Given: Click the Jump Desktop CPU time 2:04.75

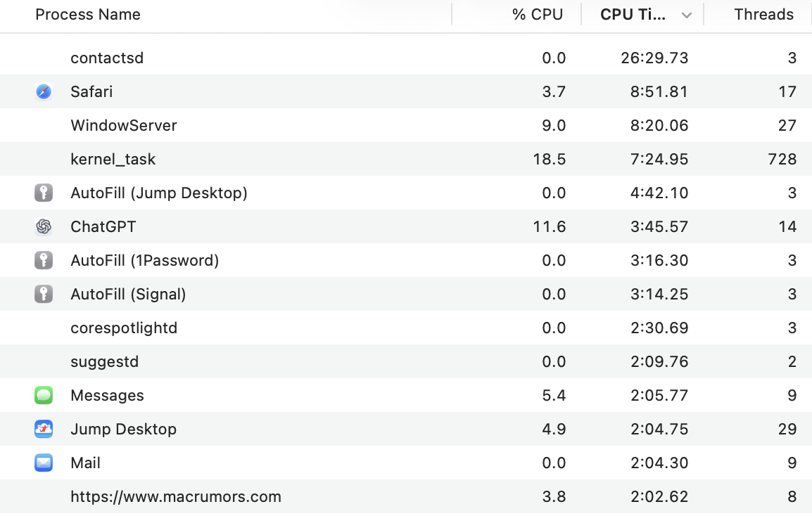Looking at the screenshot, I should point(659,429).
